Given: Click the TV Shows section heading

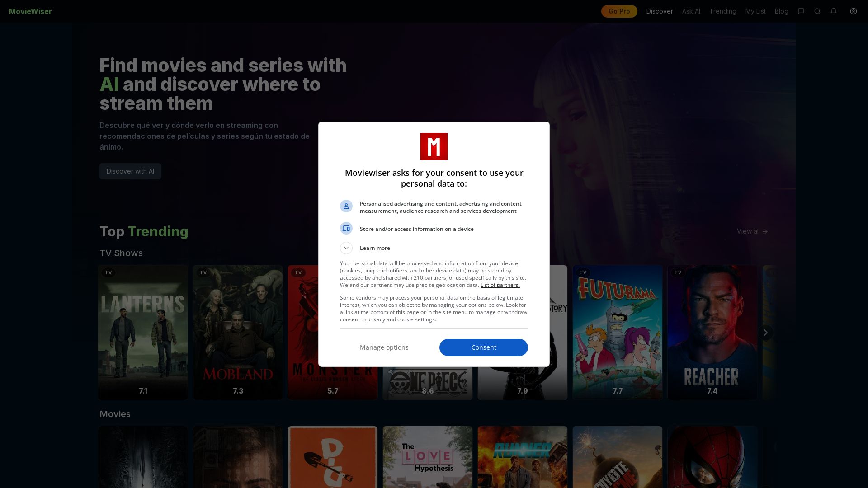Looking at the screenshot, I should 121,253.
